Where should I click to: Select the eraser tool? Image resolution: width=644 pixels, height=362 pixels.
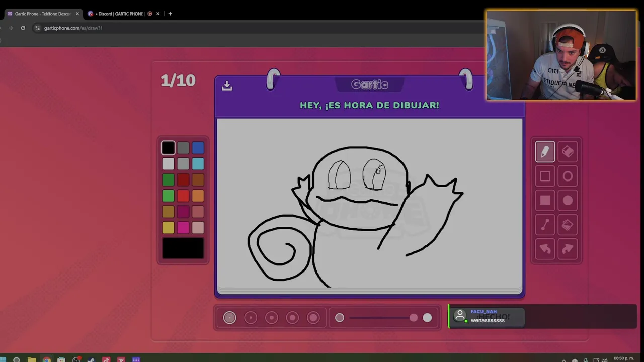(x=568, y=152)
